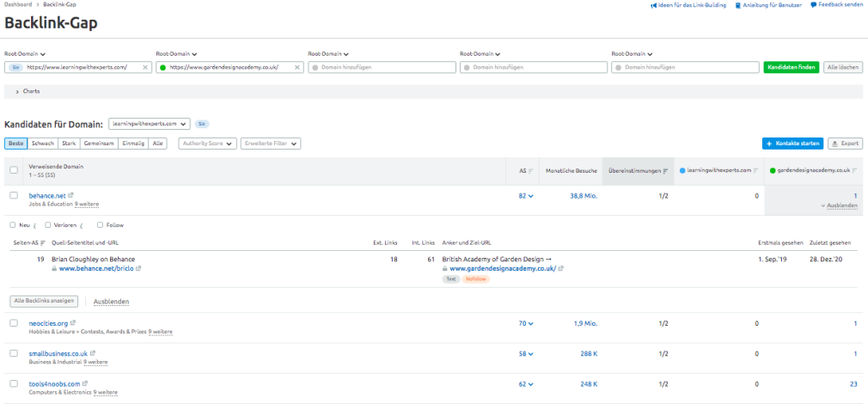This screenshot has height=404, width=868.
Task: Click the book icon for Anleitung für Benutzer
Action: click(x=738, y=5)
